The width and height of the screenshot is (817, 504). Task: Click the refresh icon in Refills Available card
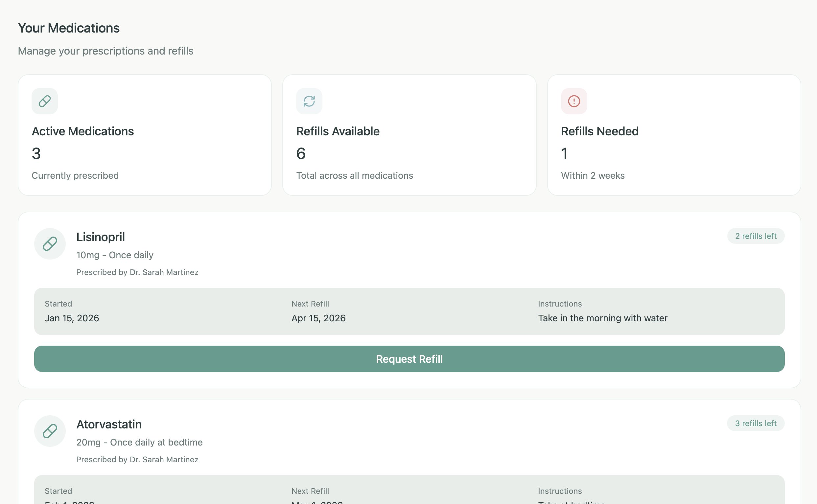pos(309,101)
